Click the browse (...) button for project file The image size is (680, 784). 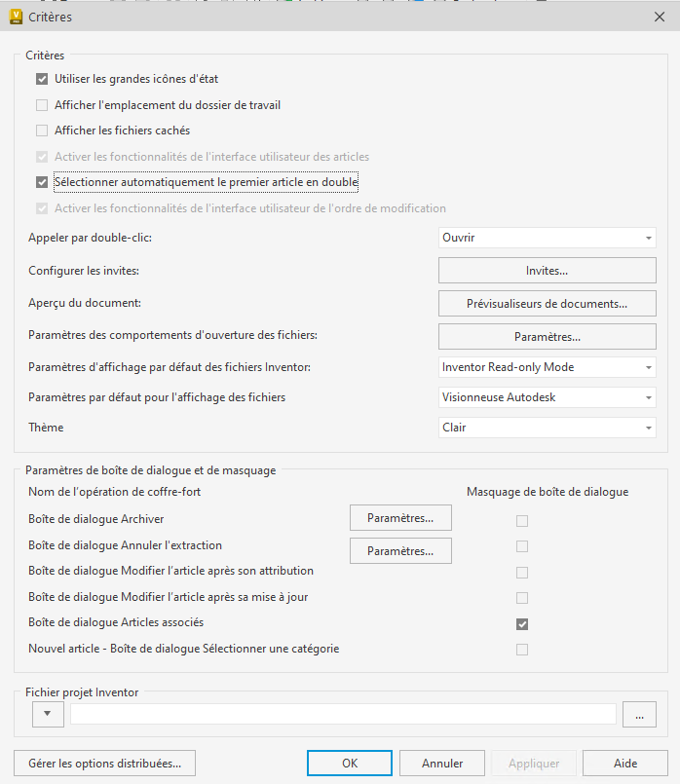[639, 715]
